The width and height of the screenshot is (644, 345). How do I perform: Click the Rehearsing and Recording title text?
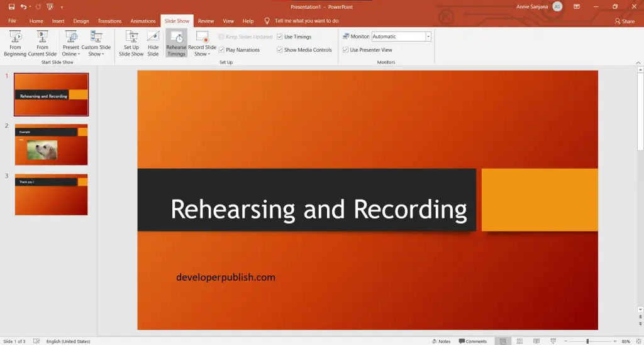319,209
